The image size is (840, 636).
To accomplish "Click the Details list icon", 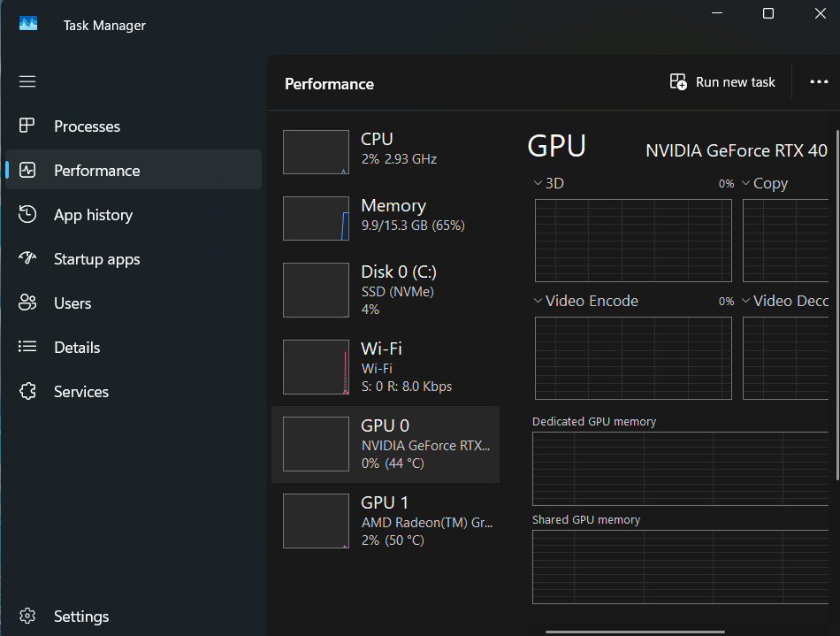I will click(27, 347).
